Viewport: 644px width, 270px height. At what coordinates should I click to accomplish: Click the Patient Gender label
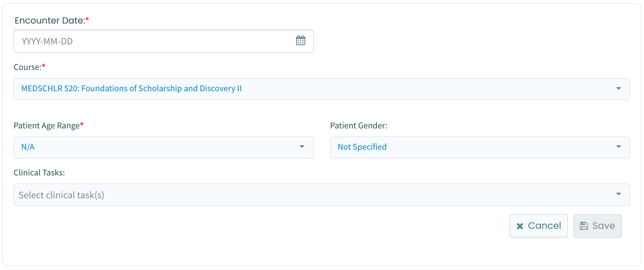(359, 126)
